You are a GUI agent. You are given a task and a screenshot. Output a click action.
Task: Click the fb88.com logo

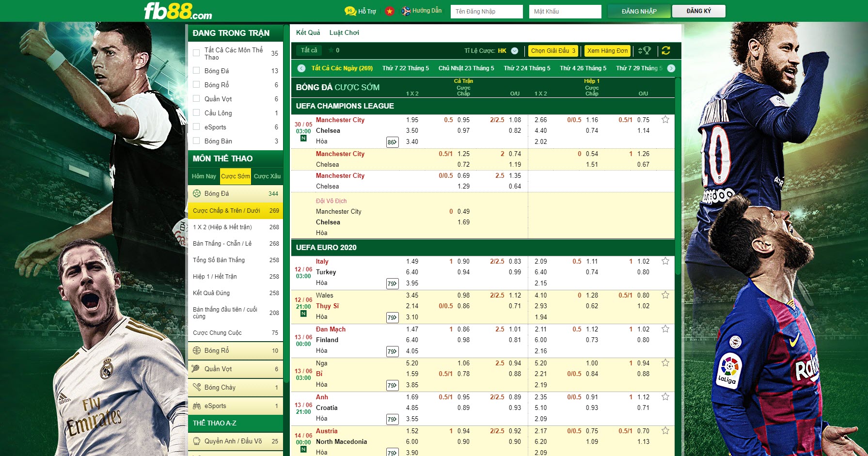(x=178, y=11)
